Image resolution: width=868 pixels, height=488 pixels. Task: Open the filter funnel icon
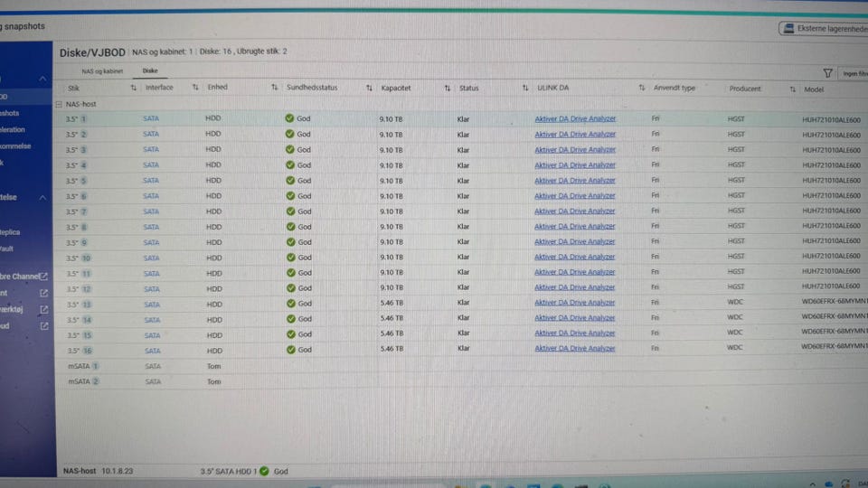827,73
